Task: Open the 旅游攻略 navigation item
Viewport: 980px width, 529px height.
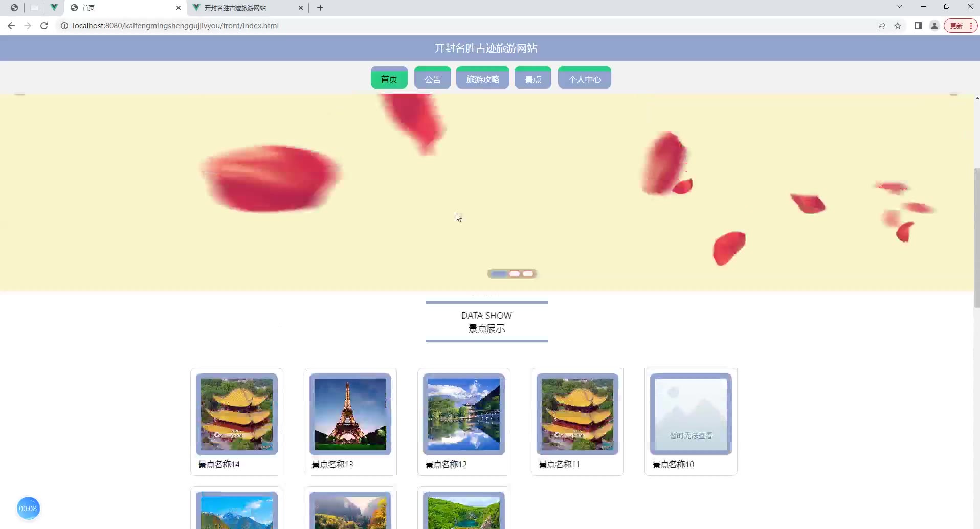Action: 483,78
